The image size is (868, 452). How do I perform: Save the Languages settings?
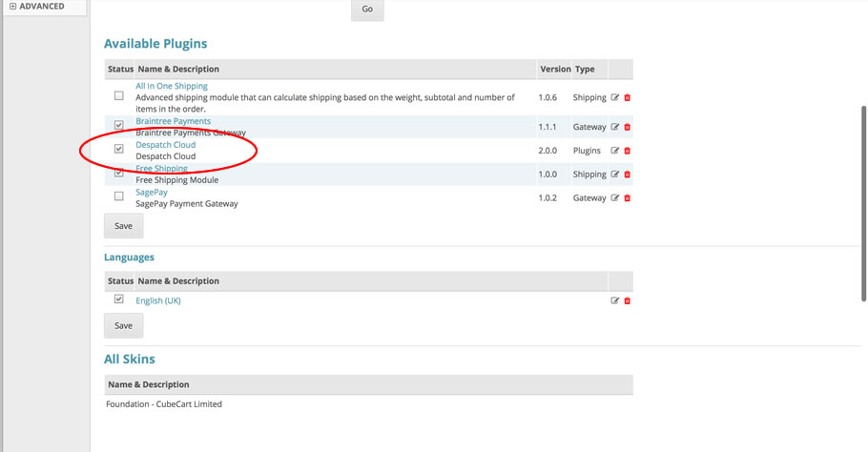[x=123, y=326]
